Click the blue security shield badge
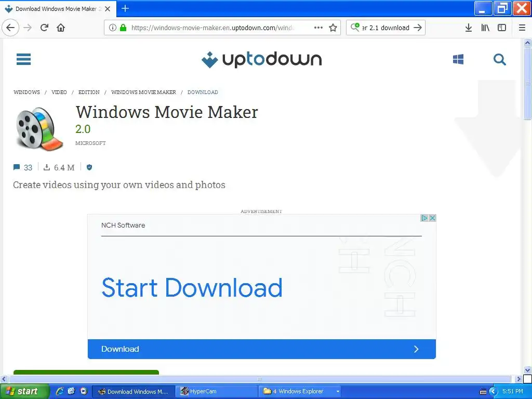 coord(89,167)
